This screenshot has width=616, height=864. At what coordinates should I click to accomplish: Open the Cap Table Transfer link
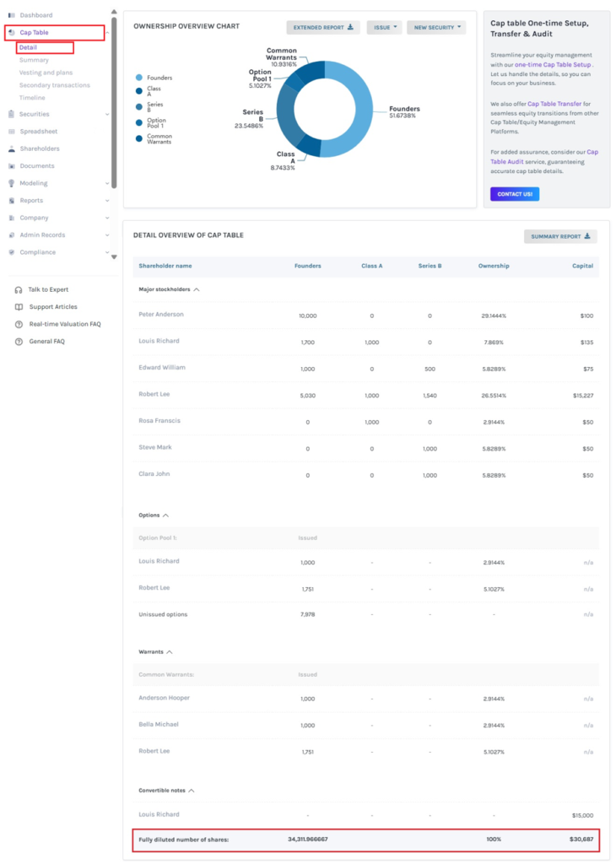point(554,104)
